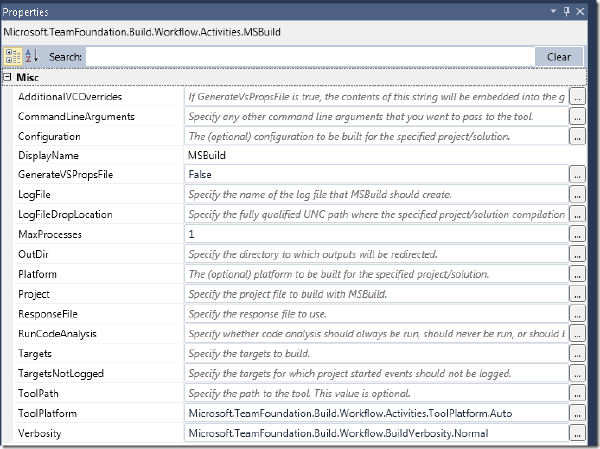Edit the DisplayName value MSBuild

click(x=385, y=155)
